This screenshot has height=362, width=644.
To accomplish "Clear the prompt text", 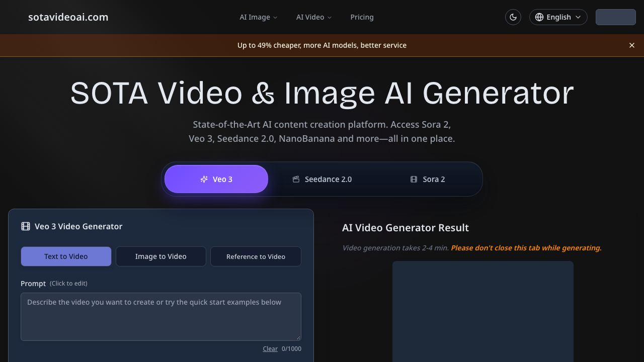I will (x=270, y=348).
